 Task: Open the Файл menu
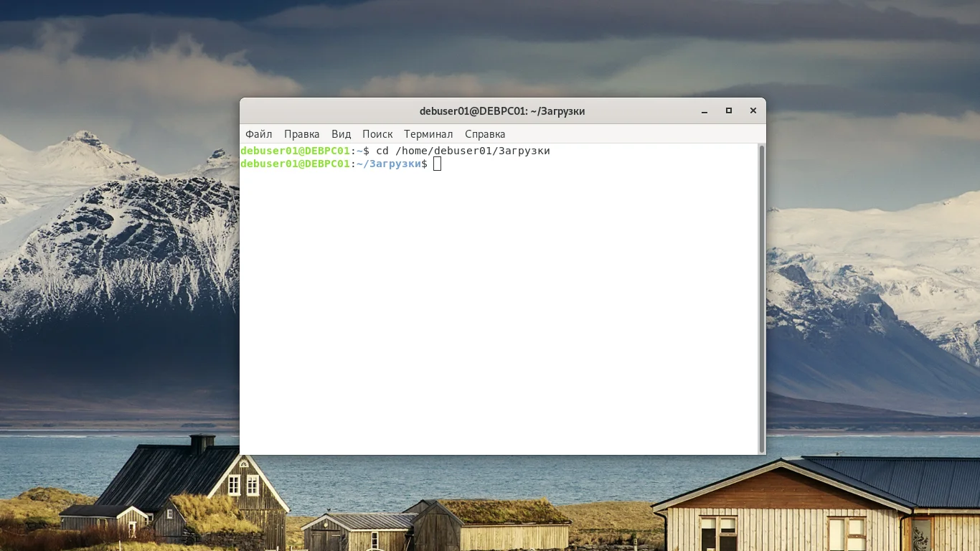[x=258, y=134]
